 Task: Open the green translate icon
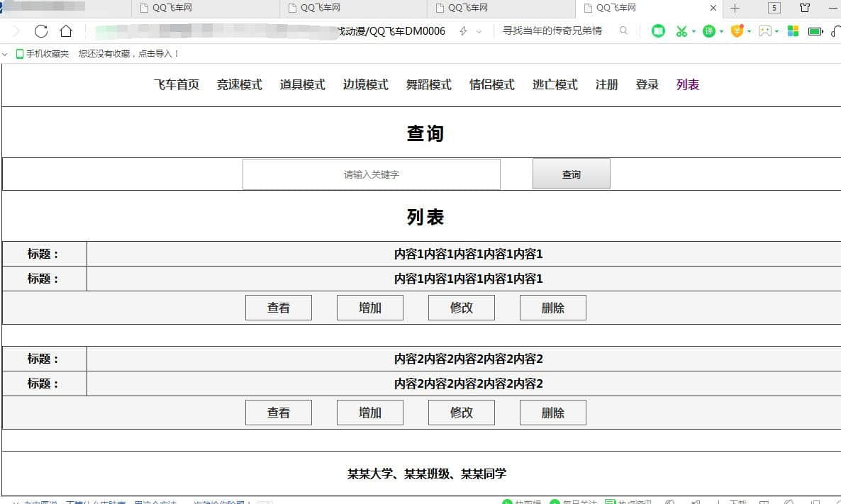(708, 31)
